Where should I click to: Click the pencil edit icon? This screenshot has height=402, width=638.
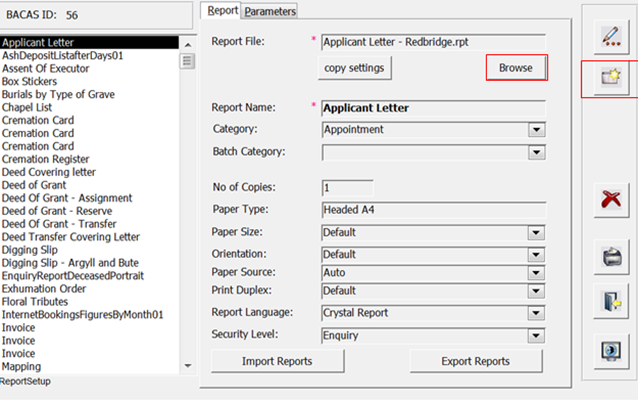611,37
